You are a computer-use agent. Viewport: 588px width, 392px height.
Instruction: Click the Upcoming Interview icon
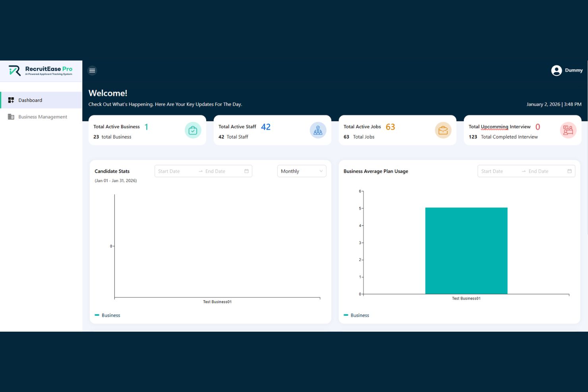point(568,130)
